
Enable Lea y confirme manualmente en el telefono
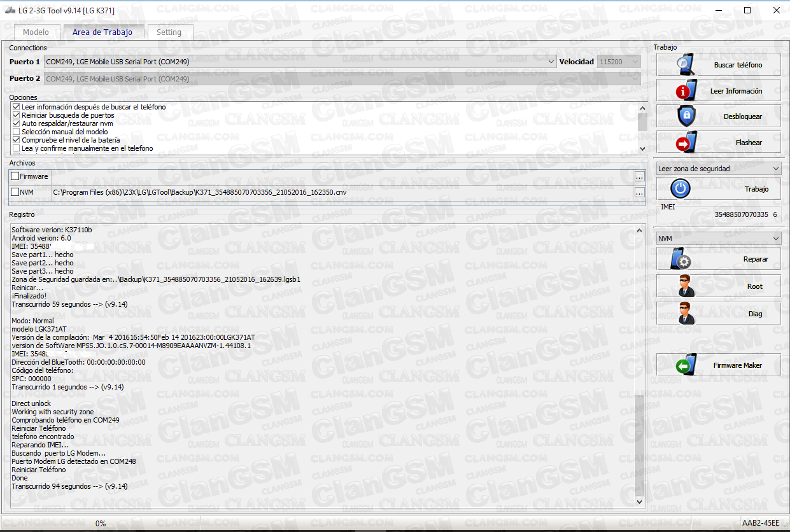pos(17,148)
